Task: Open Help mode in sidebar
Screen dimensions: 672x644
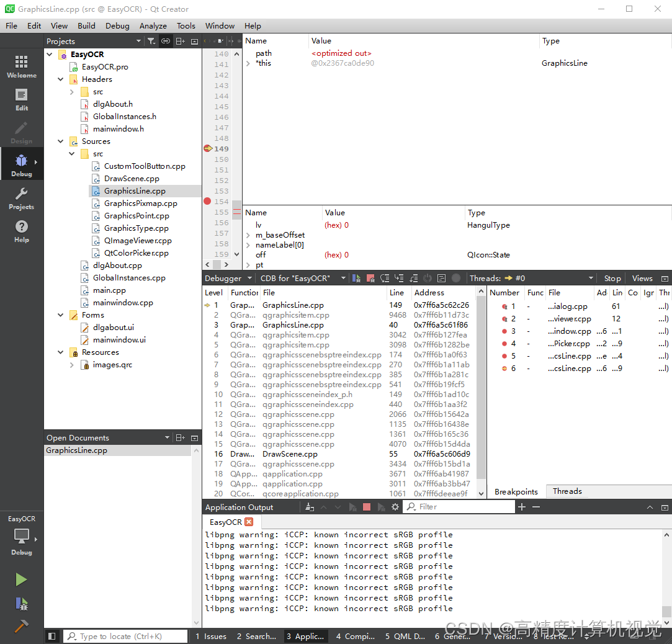Action: (22, 231)
